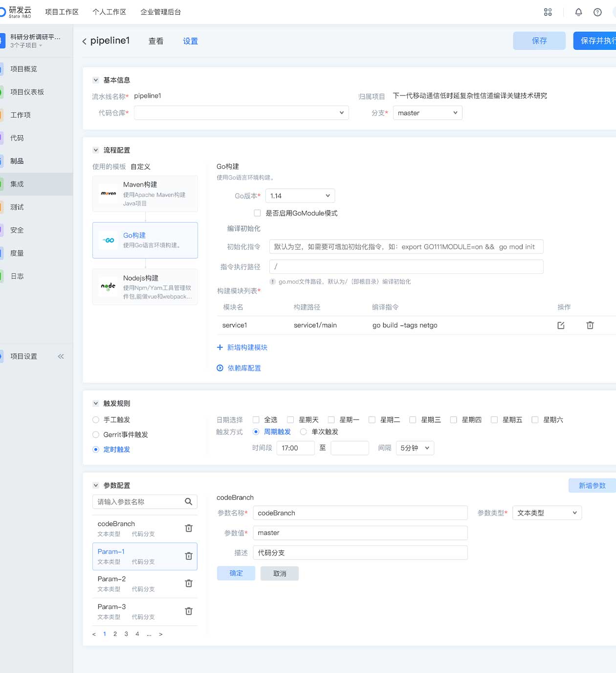Open the apps grid icon
Image resolution: width=616 pixels, height=673 pixels.
548,12
